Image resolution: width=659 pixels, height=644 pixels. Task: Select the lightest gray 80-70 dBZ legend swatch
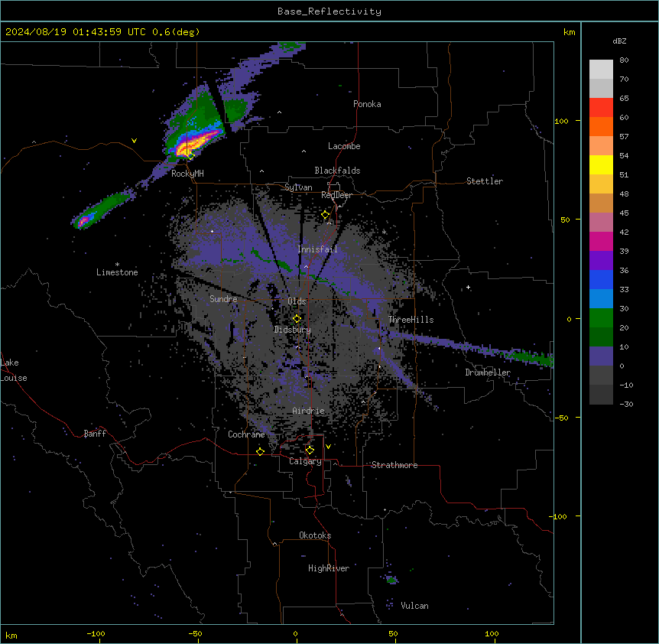601,70
